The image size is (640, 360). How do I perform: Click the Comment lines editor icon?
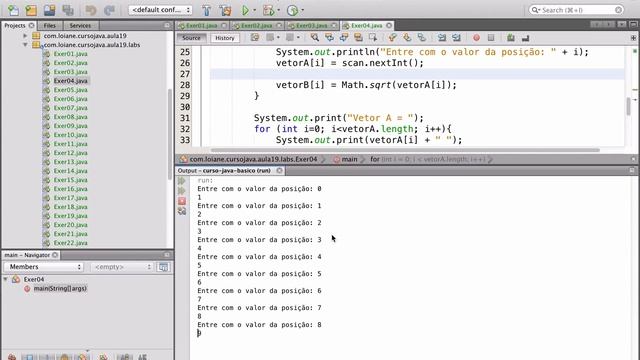511,38
